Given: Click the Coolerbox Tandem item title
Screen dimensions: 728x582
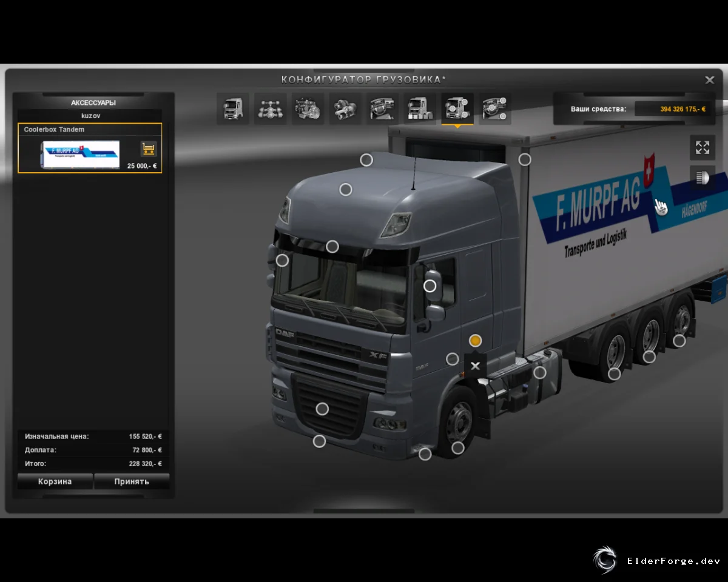Looking at the screenshot, I should click(x=54, y=130).
